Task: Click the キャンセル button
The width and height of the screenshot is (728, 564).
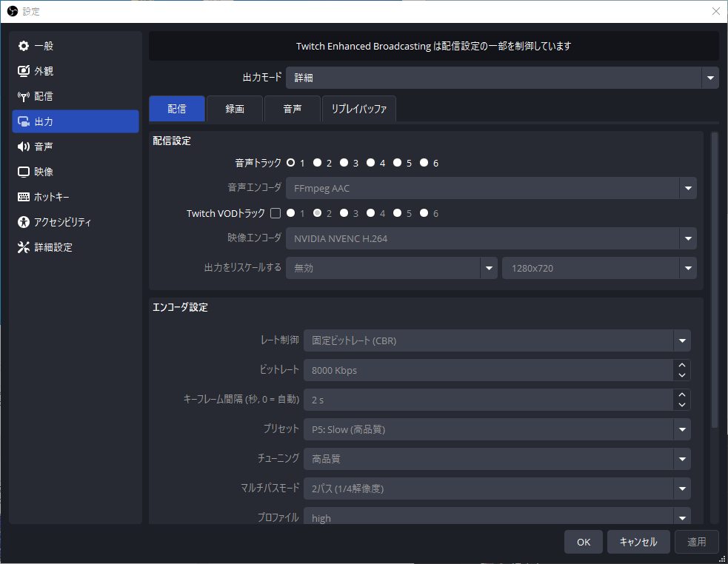Action: pos(638,542)
